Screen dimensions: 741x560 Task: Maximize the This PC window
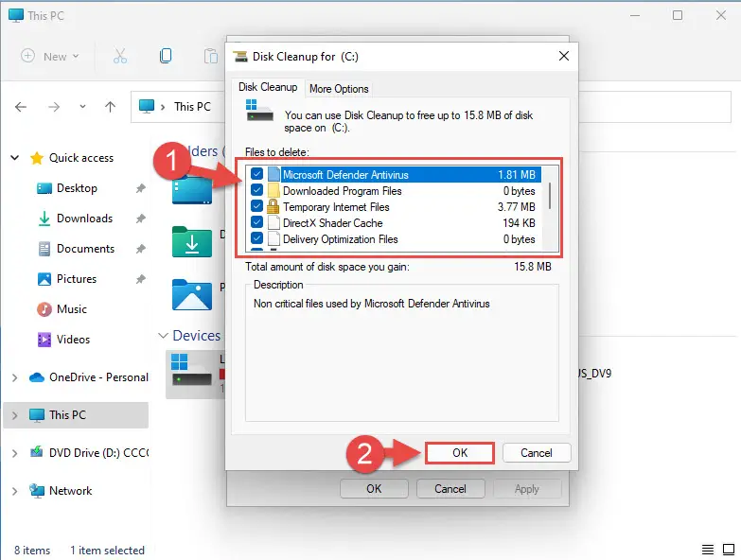pyautogui.click(x=678, y=15)
